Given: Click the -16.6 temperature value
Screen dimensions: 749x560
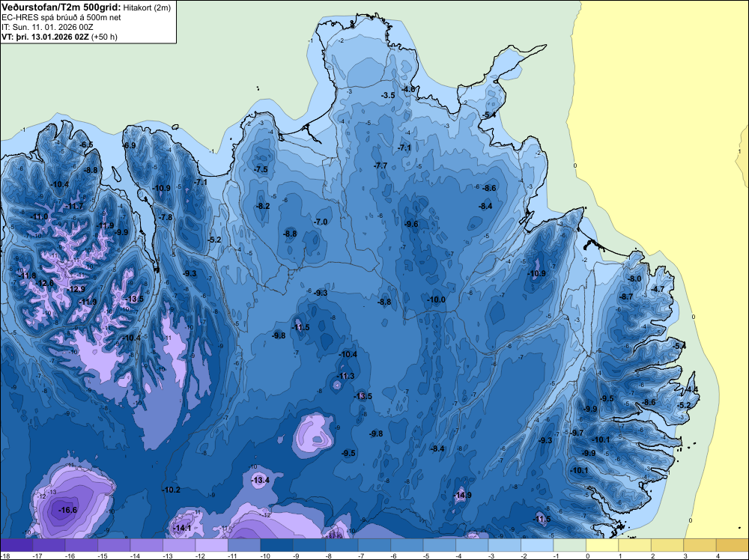Looking at the screenshot, I should [x=67, y=510].
